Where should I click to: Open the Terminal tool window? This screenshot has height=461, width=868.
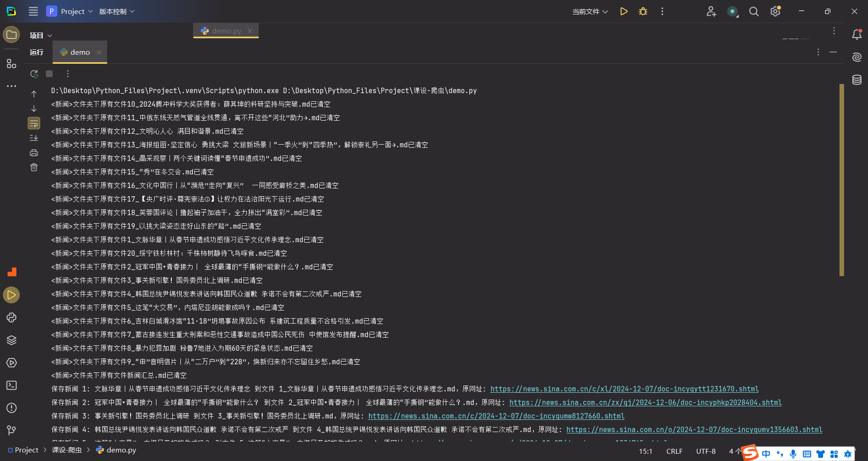click(x=11, y=385)
